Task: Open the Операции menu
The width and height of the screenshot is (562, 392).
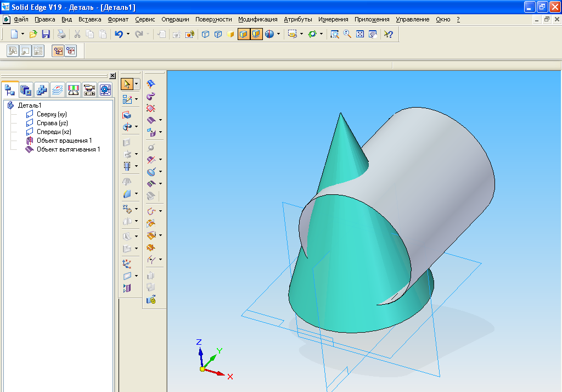Action: pos(175,19)
